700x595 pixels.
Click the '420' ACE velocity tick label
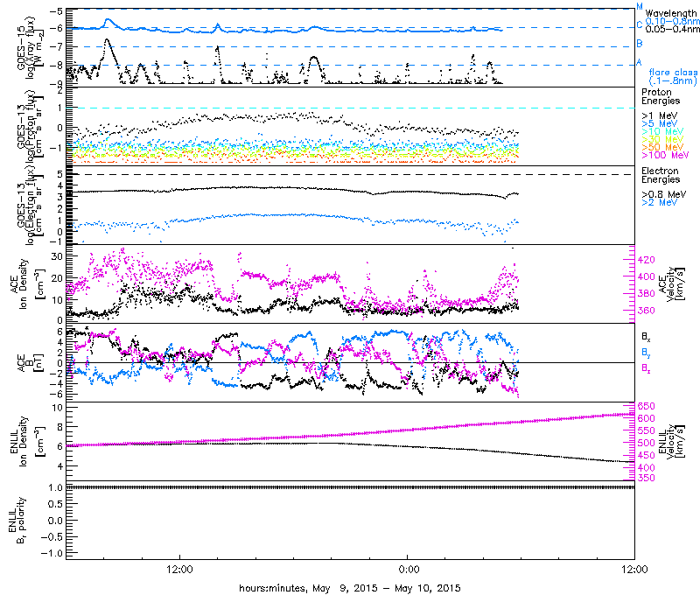coord(647,260)
